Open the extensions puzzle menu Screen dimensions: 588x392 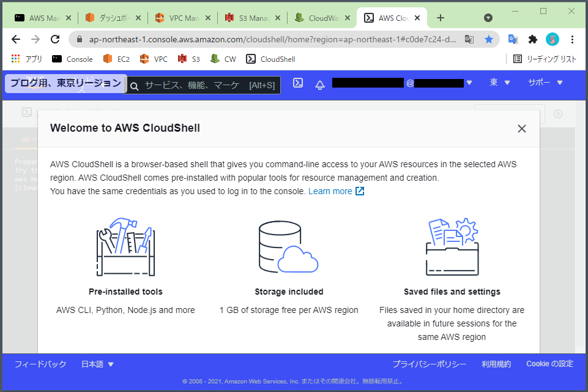pyautogui.click(x=532, y=39)
